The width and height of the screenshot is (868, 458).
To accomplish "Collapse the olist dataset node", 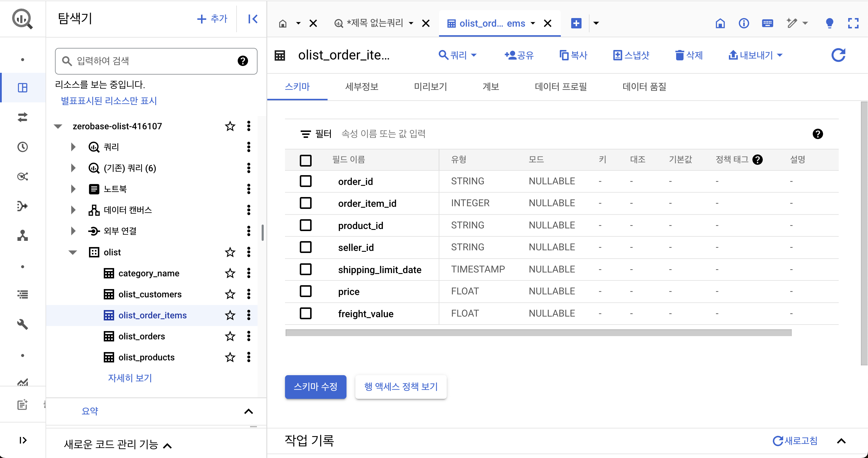I will (73, 252).
